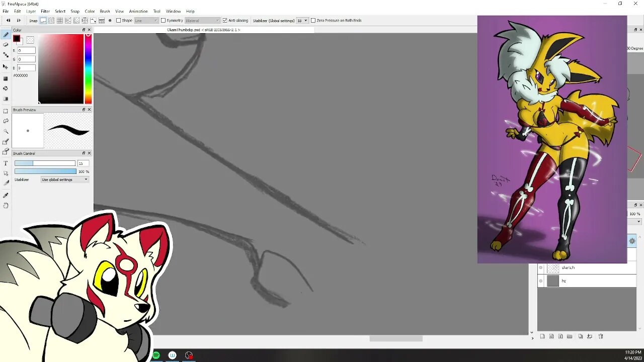Open the Shape type Line dropdown
Image resolution: width=644 pixels, height=362 pixels.
click(146, 21)
